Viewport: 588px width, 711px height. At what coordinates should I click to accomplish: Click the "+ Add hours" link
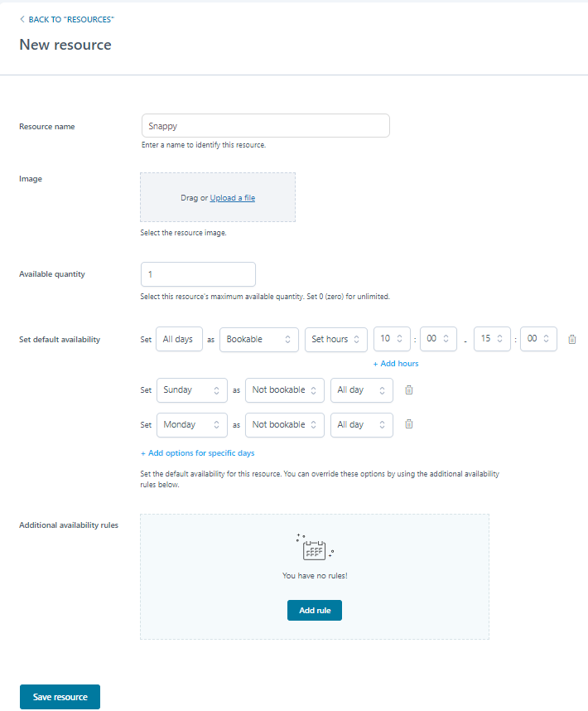(397, 363)
